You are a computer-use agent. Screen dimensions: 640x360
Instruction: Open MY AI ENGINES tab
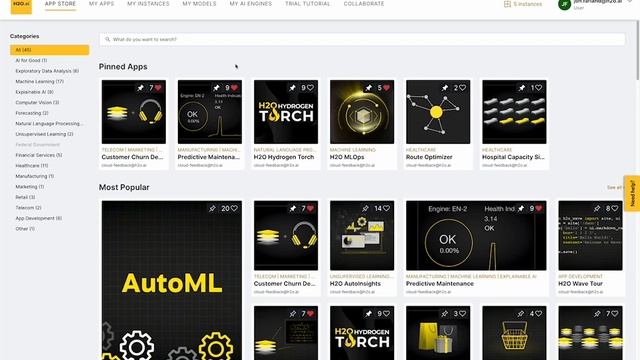(x=251, y=4)
